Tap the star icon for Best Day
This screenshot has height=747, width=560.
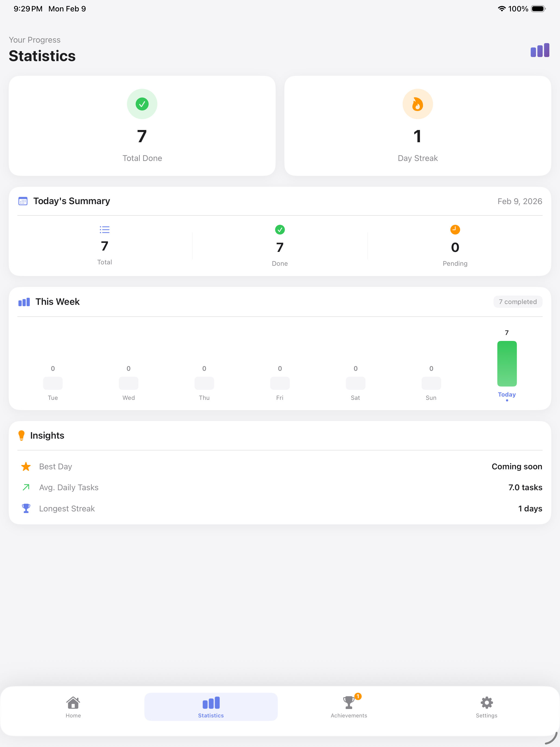[x=26, y=467]
